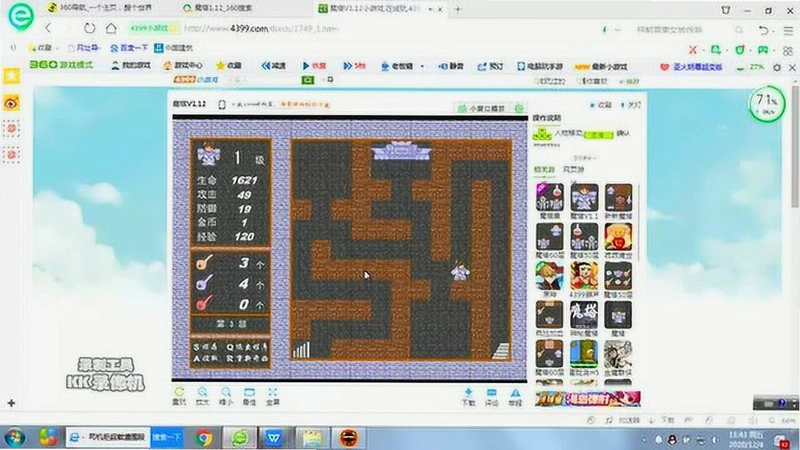800x450 pixels.
Task: Open the file explorer folder on taskbar
Action: (312, 438)
